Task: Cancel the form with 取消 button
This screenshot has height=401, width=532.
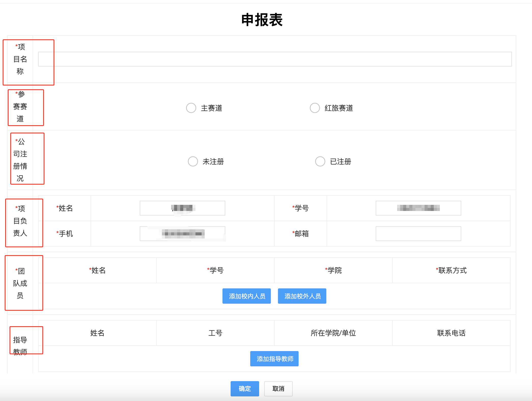Action: point(278,389)
